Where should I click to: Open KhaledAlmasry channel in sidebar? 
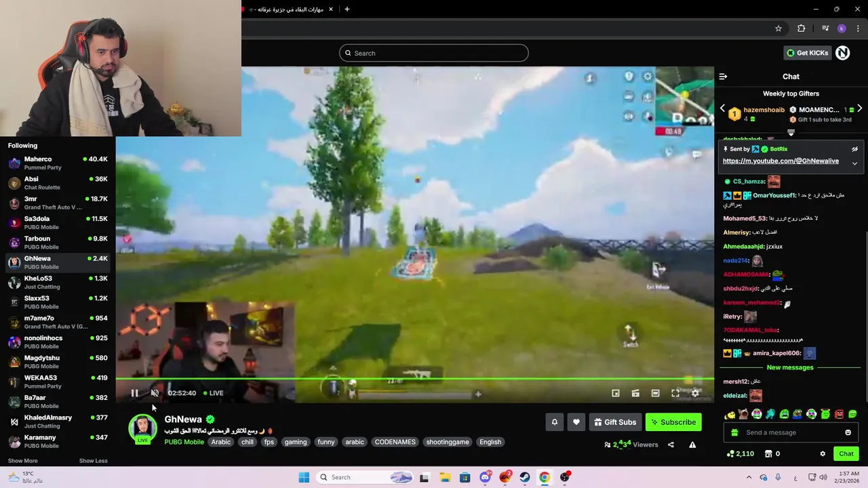point(58,422)
